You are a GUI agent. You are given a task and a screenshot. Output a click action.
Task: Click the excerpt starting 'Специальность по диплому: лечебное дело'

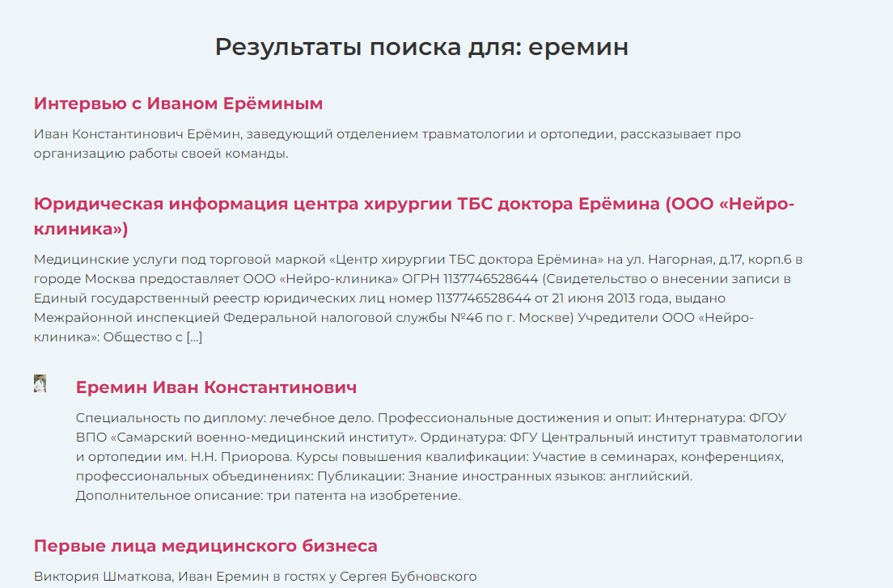coord(439,456)
